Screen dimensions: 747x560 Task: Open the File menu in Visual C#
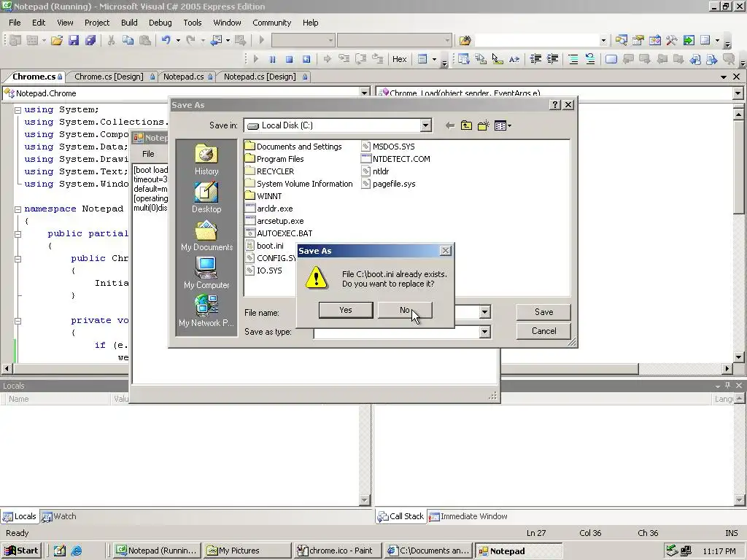15,23
